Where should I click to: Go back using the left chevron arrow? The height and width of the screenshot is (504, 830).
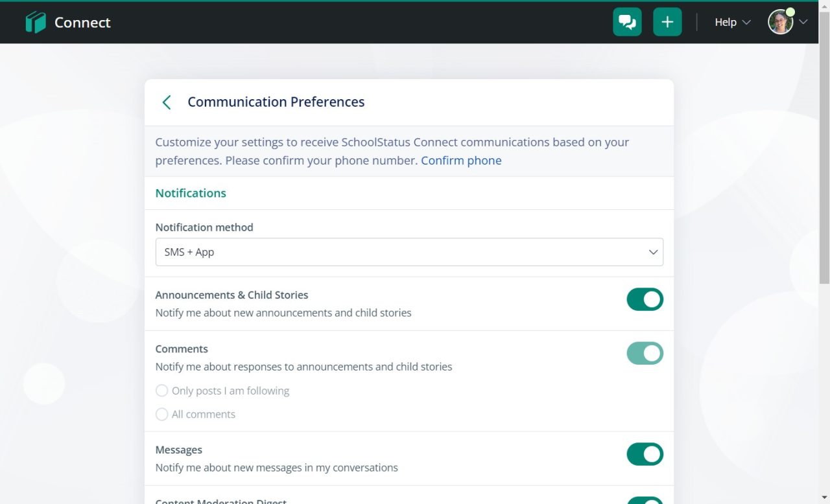[x=167, y=102]
